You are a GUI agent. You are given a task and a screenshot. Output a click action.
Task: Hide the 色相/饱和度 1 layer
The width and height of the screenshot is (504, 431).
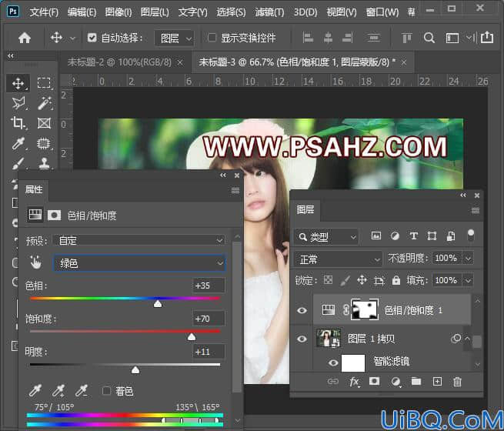tap(302, 310)
